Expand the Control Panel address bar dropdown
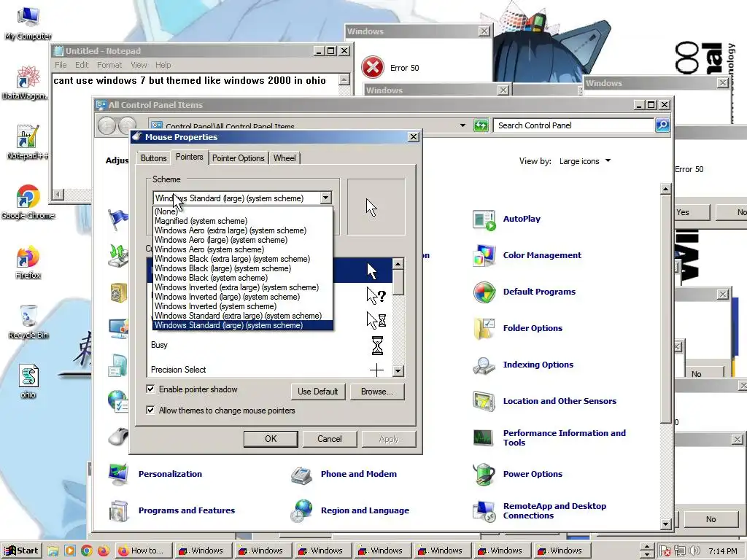The image size is (747, 560). 462,125
